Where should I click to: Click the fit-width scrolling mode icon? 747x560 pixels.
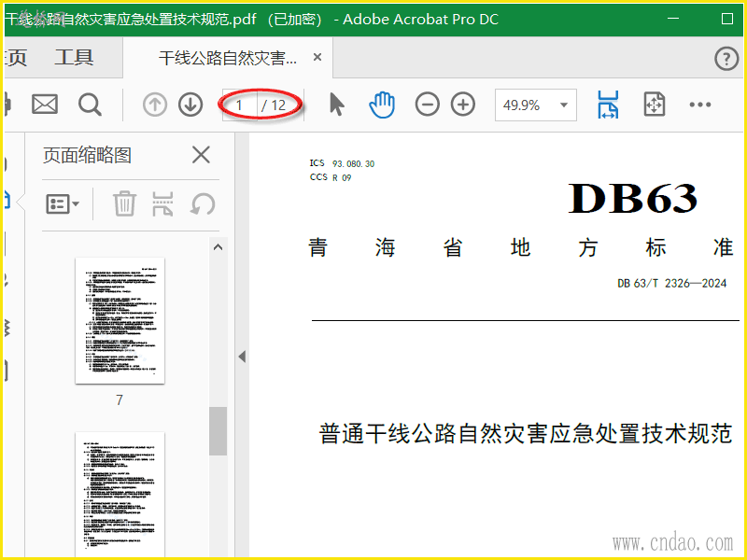coord(609,105)
